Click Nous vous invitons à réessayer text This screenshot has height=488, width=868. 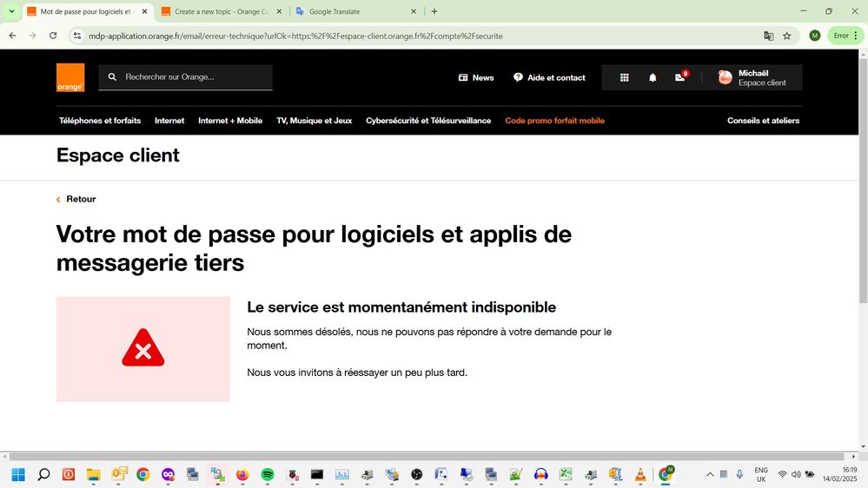coord(357,373)
